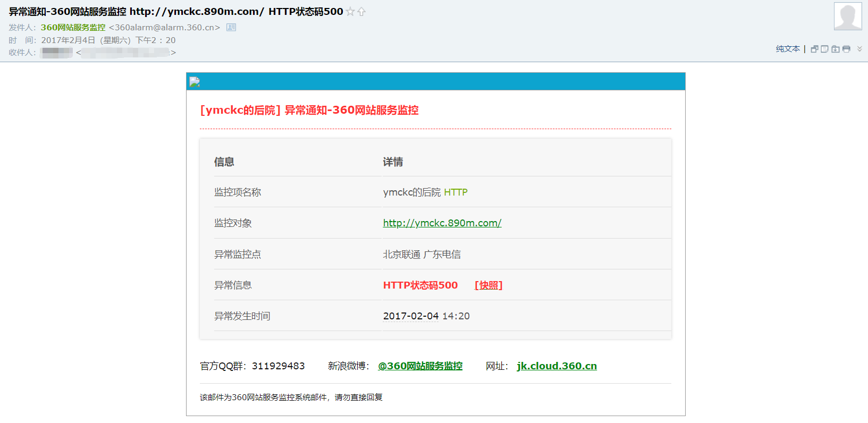Click the 详情 column header
This screenshot has height=423, width=868.
click(x=393, y=162)
